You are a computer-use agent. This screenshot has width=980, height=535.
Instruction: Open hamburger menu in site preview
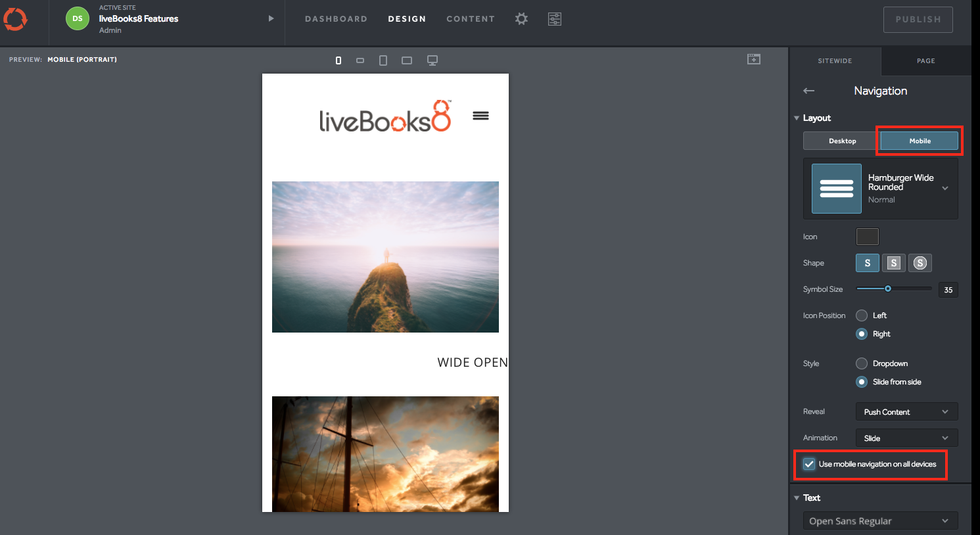480,116
